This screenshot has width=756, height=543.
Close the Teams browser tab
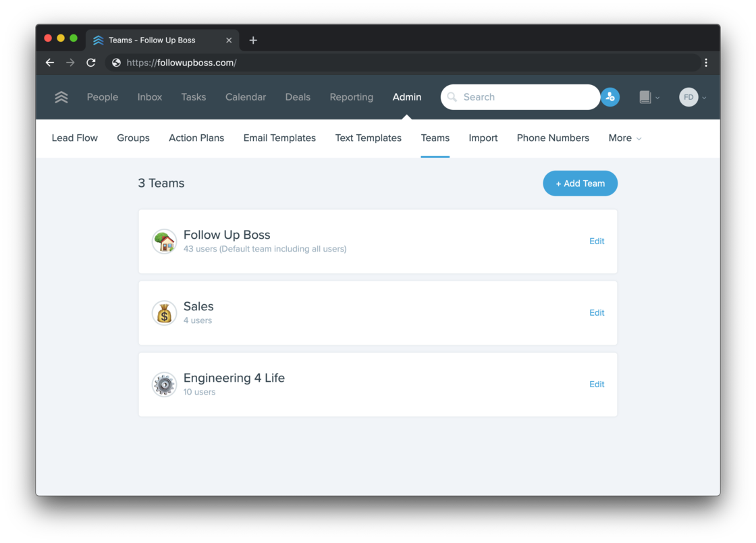[x=229, y=40]
